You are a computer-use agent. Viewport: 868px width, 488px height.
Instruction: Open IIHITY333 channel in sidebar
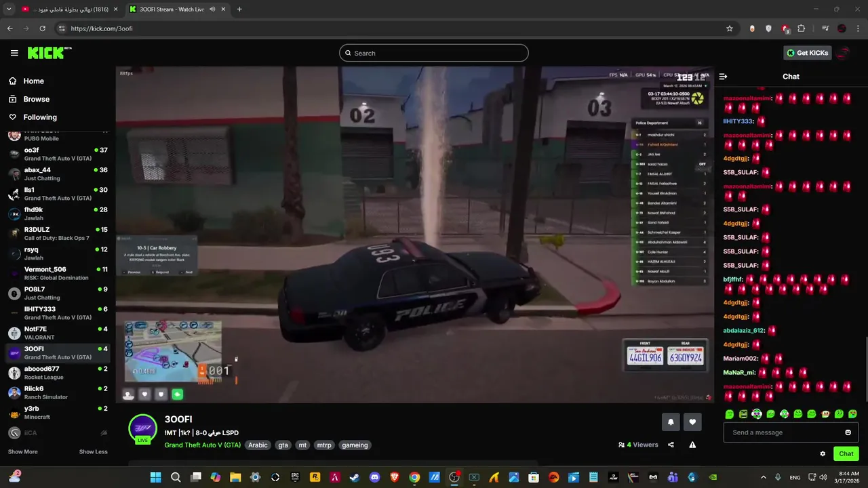coord(58,313)
